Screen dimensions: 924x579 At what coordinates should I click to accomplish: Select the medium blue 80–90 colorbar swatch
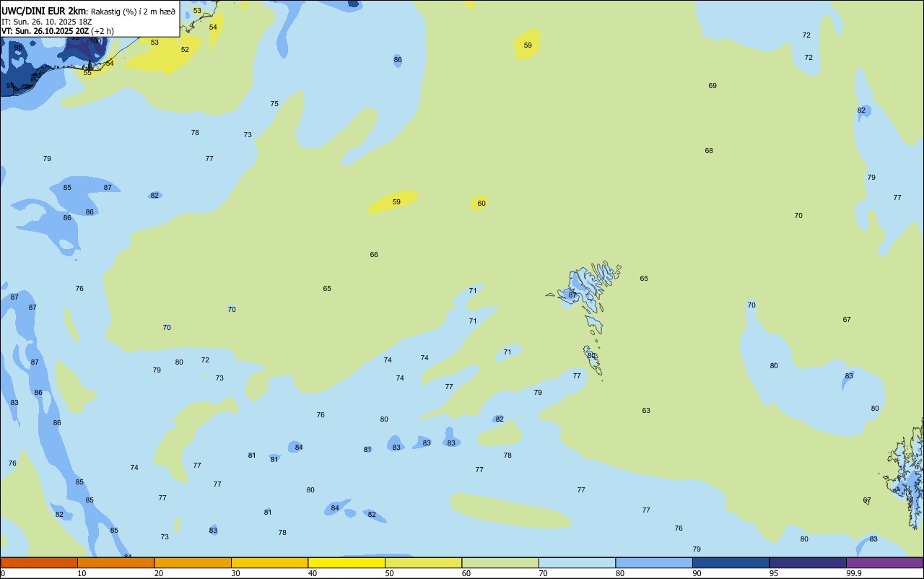[x=654, y=562]
